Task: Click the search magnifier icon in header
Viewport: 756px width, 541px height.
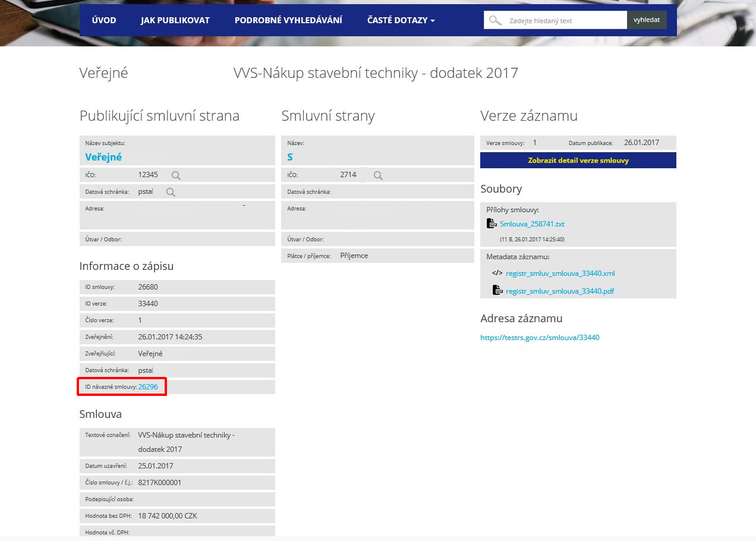Action: tap(495, 20)
